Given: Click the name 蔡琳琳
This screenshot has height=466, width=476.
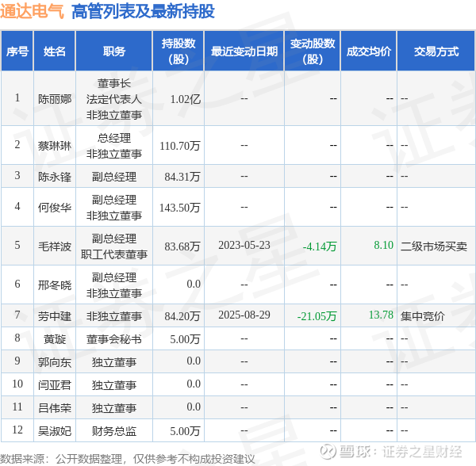Looking at the screenshot, I should 55,146.
